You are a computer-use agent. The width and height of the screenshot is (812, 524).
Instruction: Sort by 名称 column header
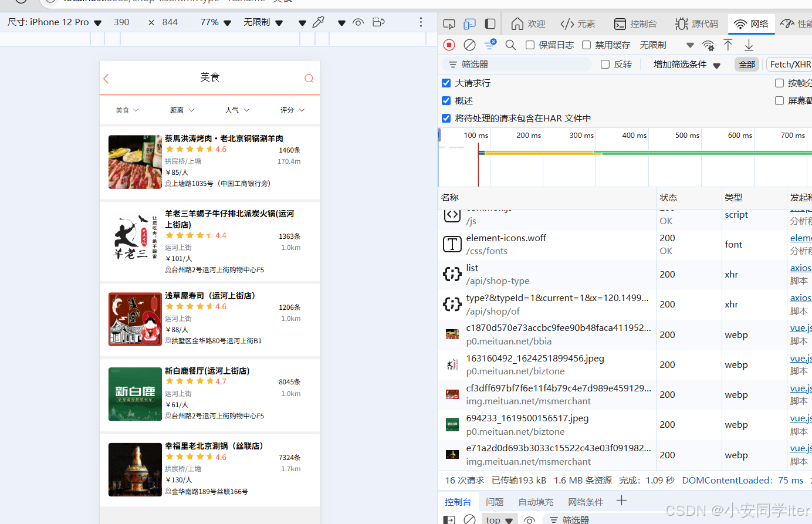[x=547, y=198]
